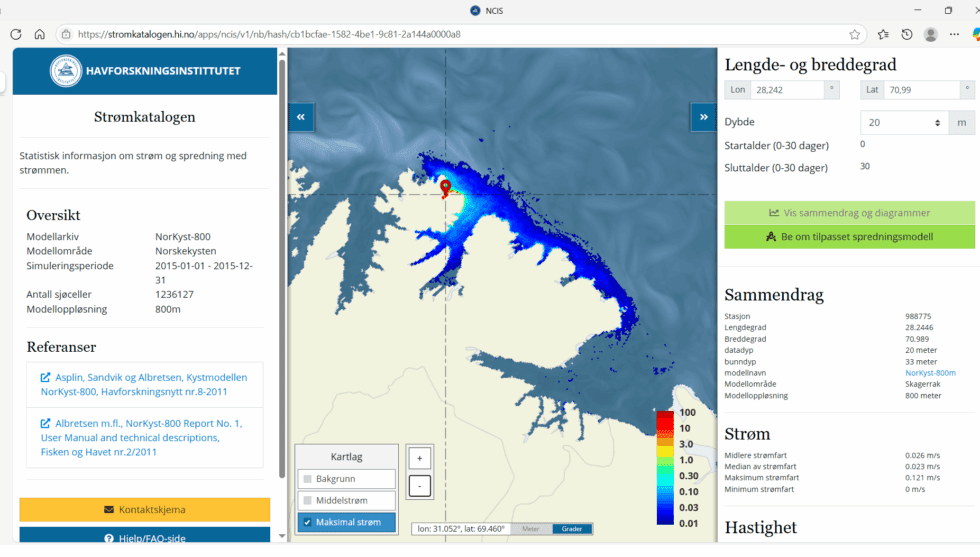Zoom in the map with plus button
Image resolution: width=980 pixels, height=557 pixels.
click(420, 458)
